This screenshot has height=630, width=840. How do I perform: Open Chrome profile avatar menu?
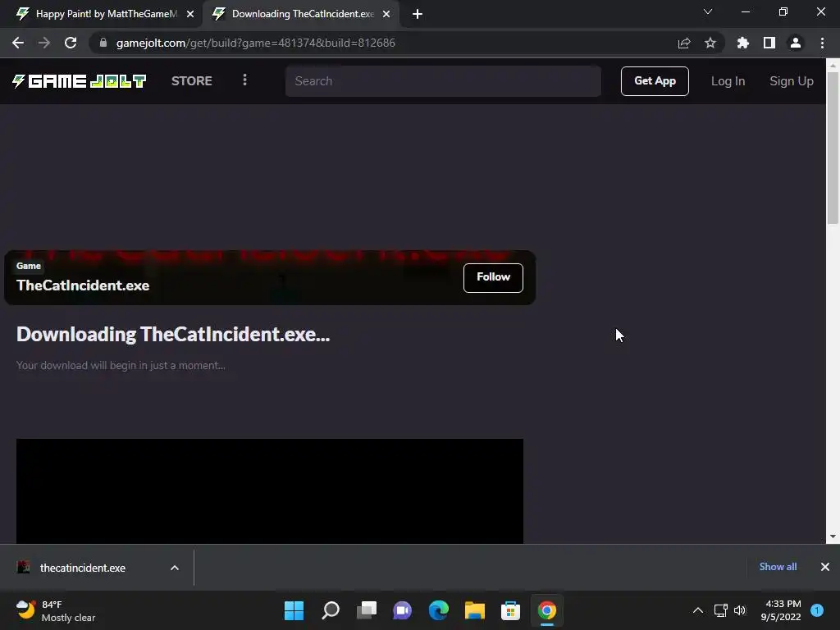pos(796,43)
